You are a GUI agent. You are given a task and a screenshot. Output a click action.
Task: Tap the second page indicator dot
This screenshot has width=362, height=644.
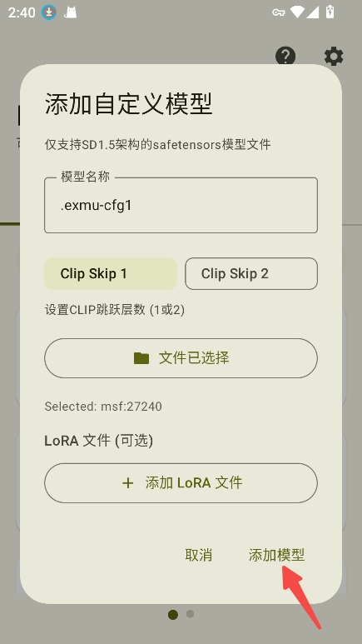(x=190, y=614)
